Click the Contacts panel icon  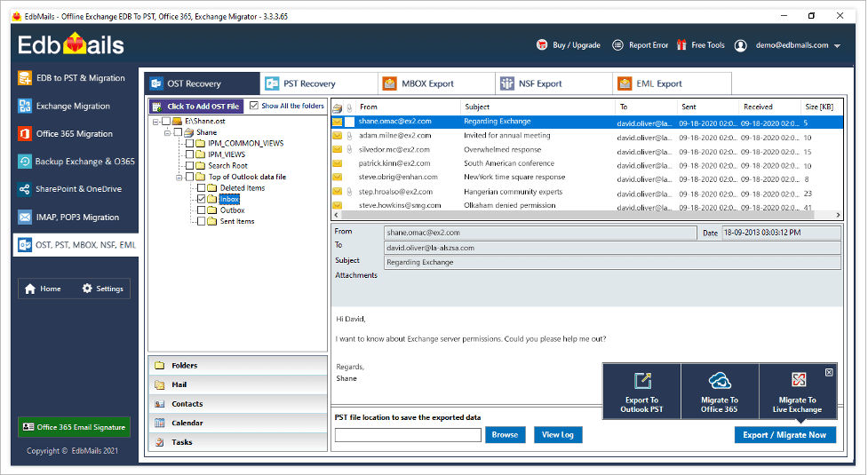tap(160, 404)
